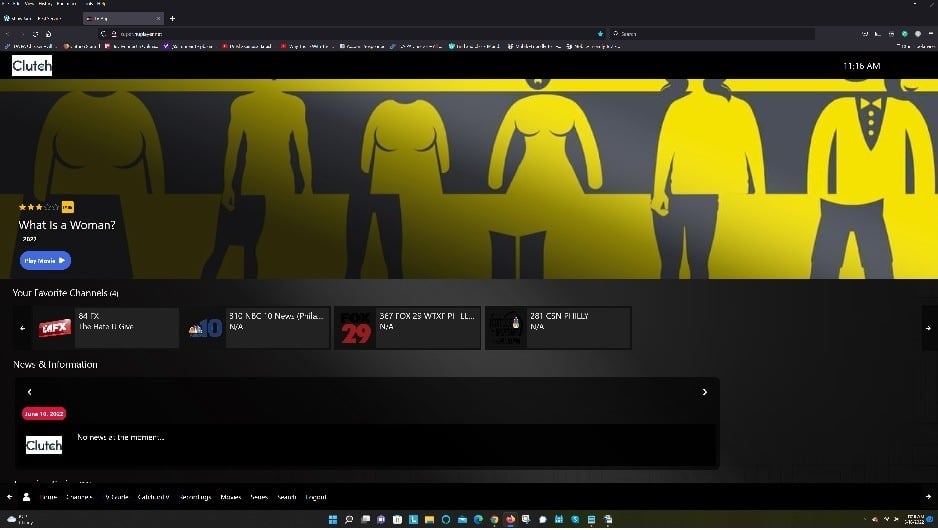Open the 810 NBC 10 News channel card
Image resolution: width=938 pixels, height=530 pixels.
(x=257, y=328)
